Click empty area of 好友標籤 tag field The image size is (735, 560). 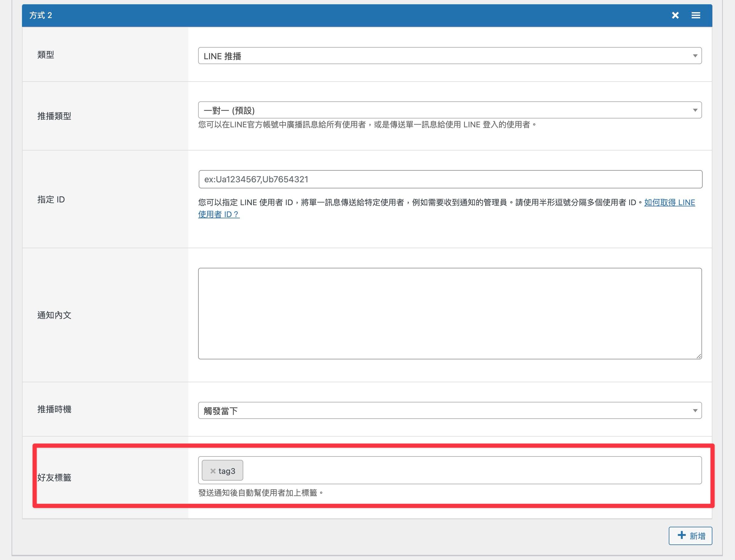466,470
